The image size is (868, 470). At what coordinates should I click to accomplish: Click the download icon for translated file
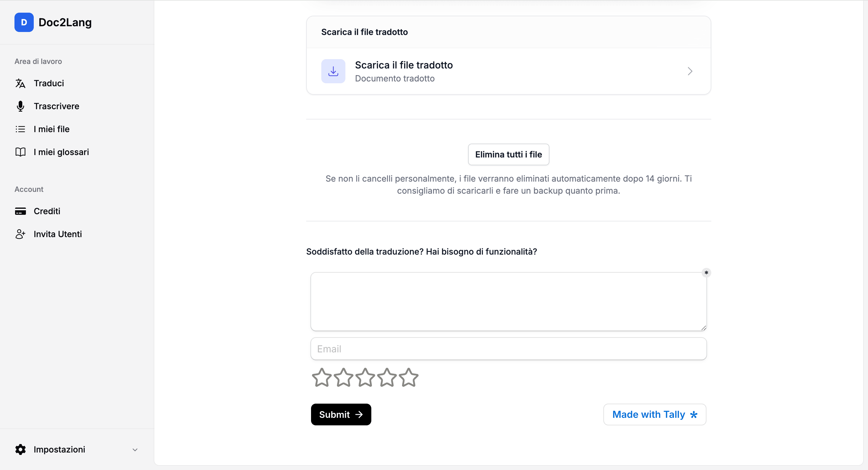(x=333, y=71)
